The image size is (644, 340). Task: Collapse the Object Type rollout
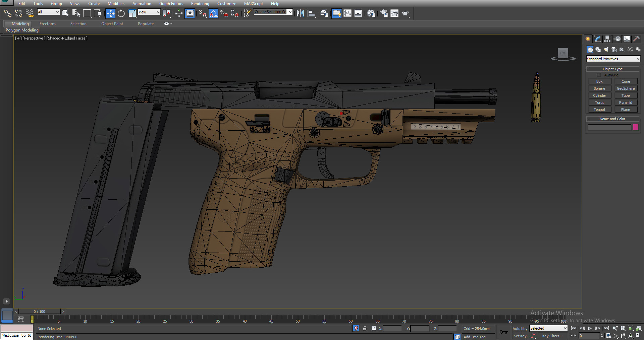tap(612, 69)
